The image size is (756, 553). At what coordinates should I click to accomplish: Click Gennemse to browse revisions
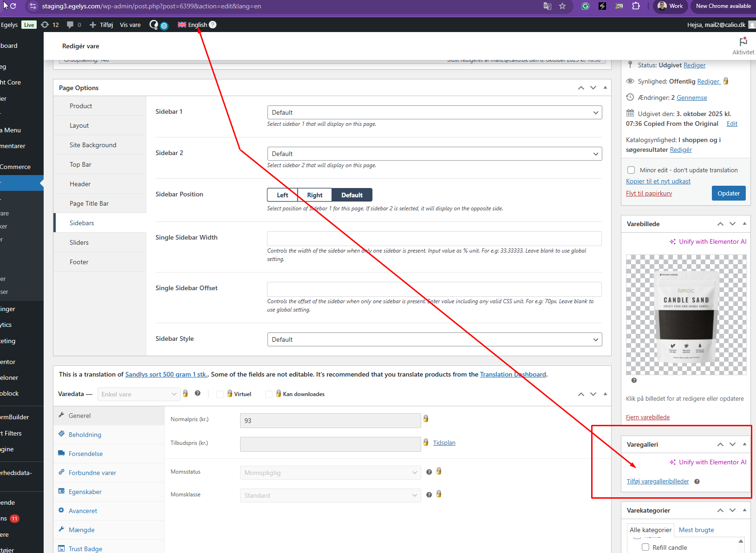click(692, 98)
